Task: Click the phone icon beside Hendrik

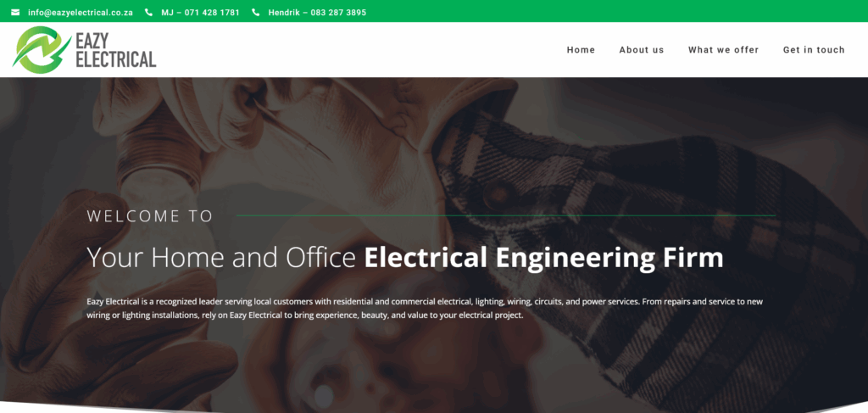Action: (x=255, y=12)
